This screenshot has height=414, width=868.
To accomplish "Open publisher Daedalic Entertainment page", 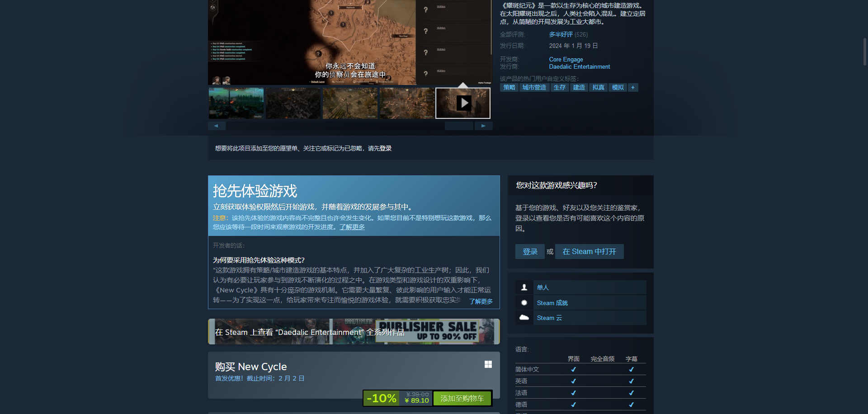I will pos(580,66).
